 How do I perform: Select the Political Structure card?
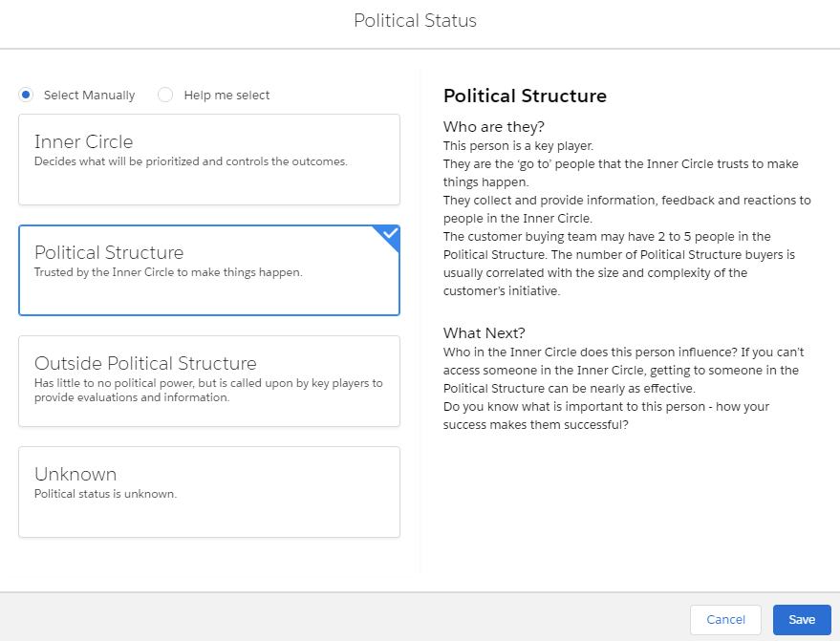tap(209, 270)
